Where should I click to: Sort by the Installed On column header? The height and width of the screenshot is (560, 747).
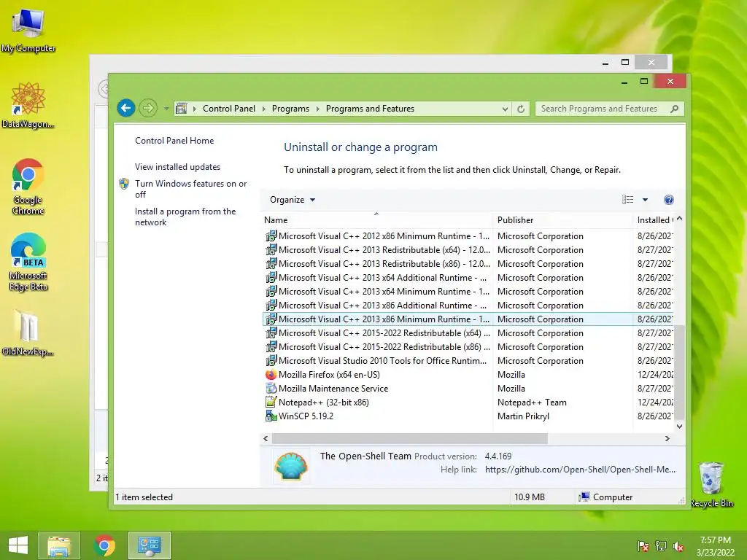click(654, 220)
